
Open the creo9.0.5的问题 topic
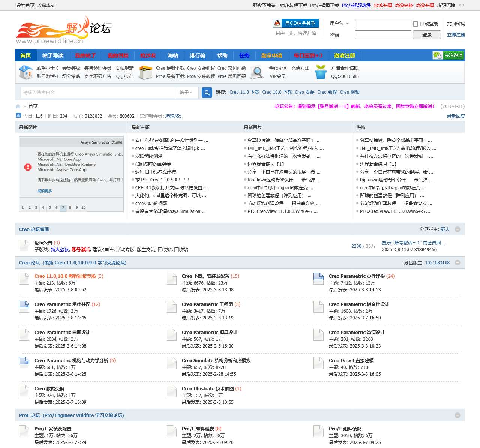pos(151,204)
